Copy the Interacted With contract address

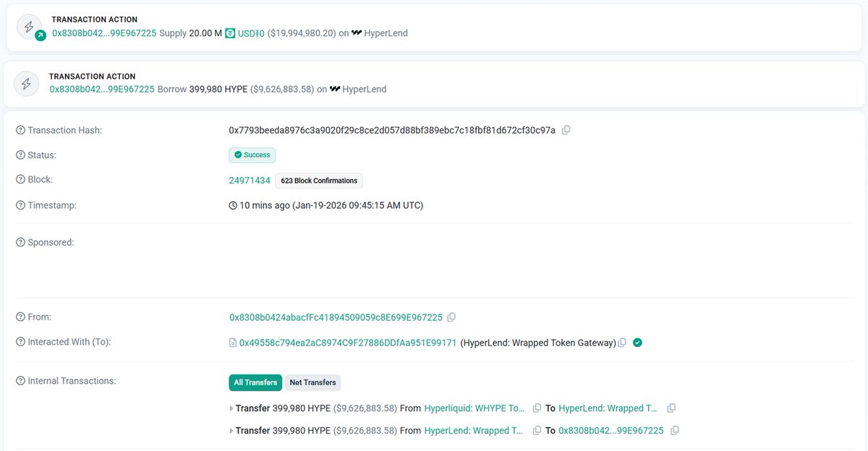[622, 343]
